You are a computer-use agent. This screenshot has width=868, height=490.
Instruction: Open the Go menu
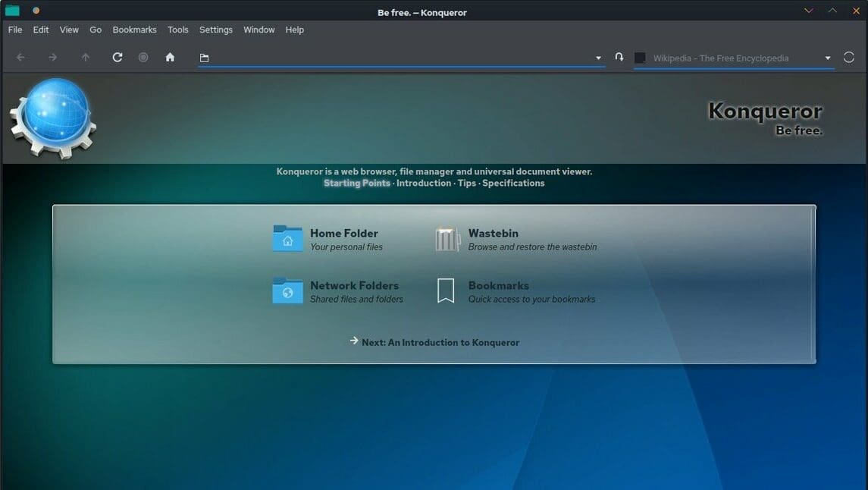click(x=96, y=30)
